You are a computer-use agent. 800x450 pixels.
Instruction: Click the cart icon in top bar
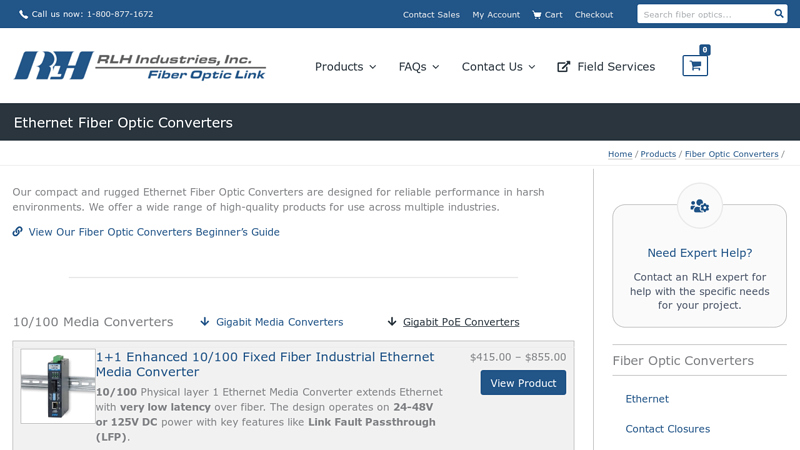pos(537,15)
